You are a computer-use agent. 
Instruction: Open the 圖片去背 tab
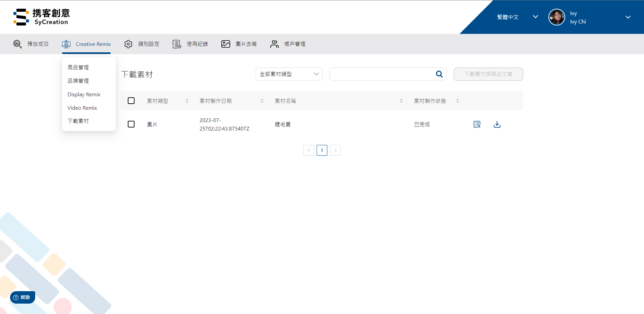tap(239, 44)
